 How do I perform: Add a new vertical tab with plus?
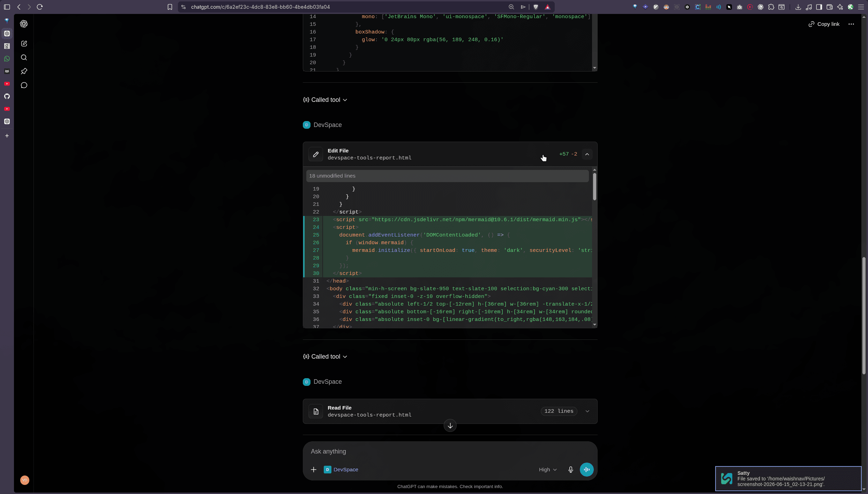point(7,136)
